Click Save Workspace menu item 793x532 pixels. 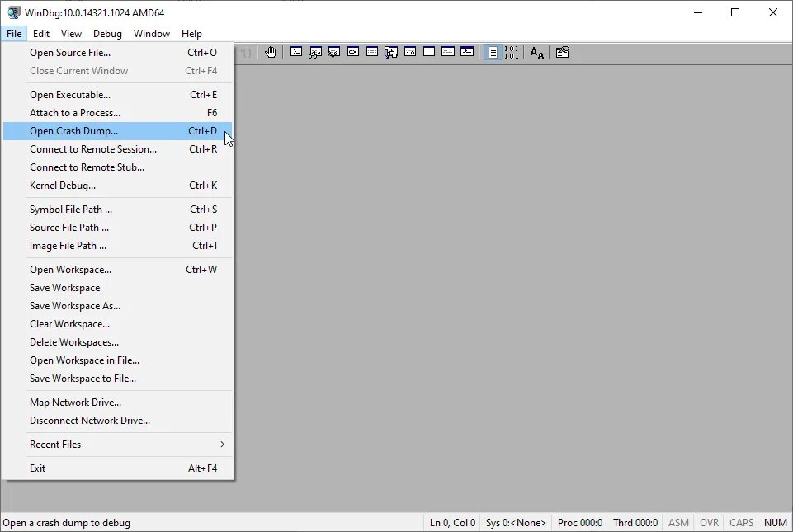tap(117, 288)
